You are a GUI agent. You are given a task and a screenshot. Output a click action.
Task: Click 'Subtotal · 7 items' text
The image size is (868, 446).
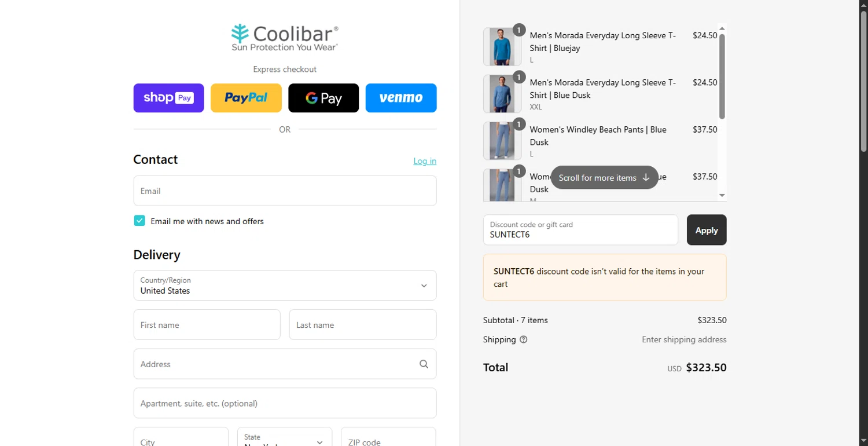click(x=516, y=320)
